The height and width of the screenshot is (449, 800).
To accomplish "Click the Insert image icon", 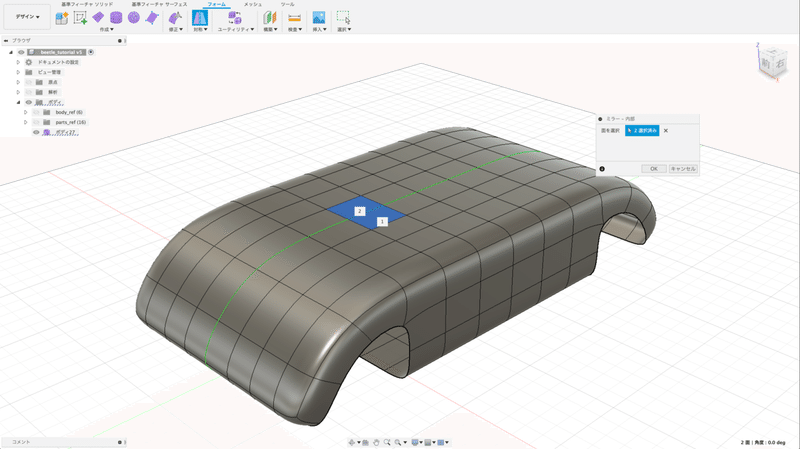I will click(x=319, y=18).
